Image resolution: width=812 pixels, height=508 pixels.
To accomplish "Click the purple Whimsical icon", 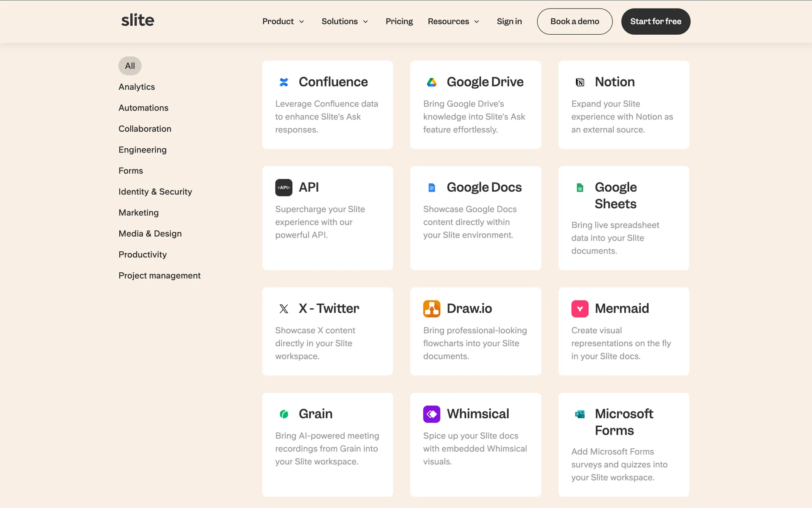I will pyautogui.click(x=431, y=414).
